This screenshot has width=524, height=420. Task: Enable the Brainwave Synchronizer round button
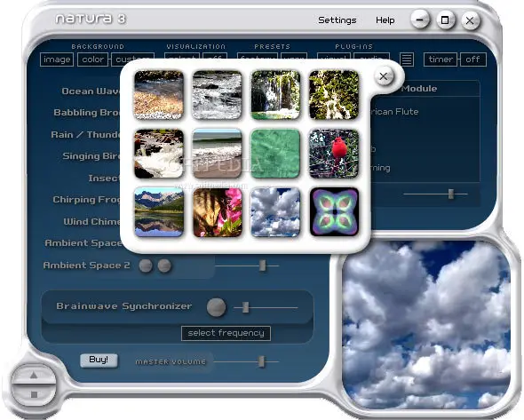(x=216, y=307)
